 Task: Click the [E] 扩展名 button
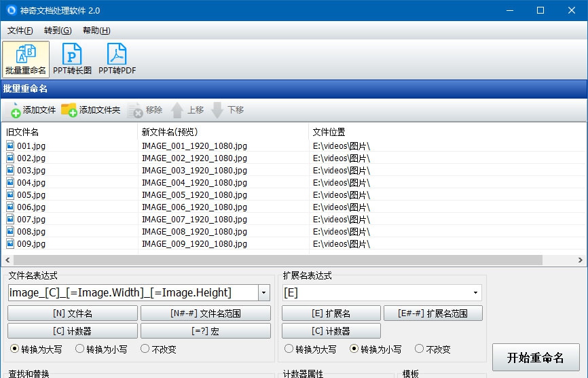(331, 313)
